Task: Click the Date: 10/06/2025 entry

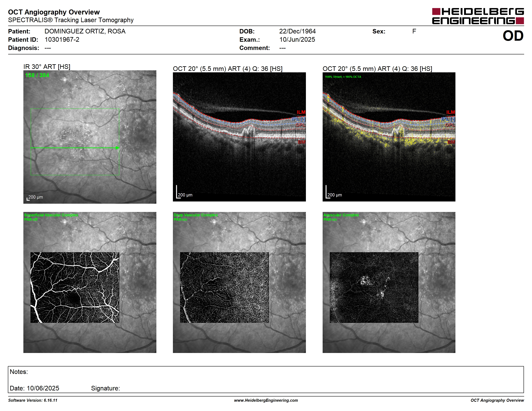Action: point(34,388)
